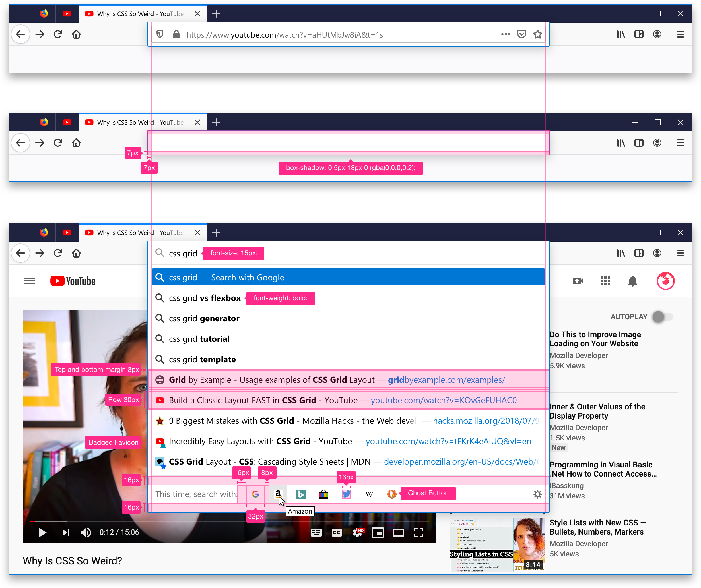Search with eBay one-off engine icon

click(323, 494)
